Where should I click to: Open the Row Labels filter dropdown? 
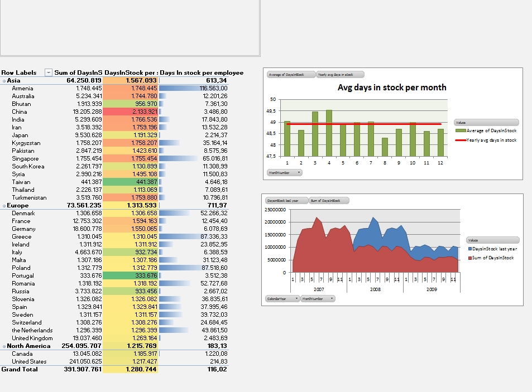click(x=48, y=72)
